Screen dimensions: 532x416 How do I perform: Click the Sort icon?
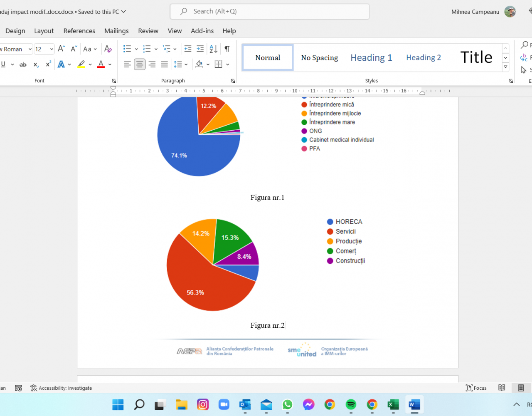(214, 49)
